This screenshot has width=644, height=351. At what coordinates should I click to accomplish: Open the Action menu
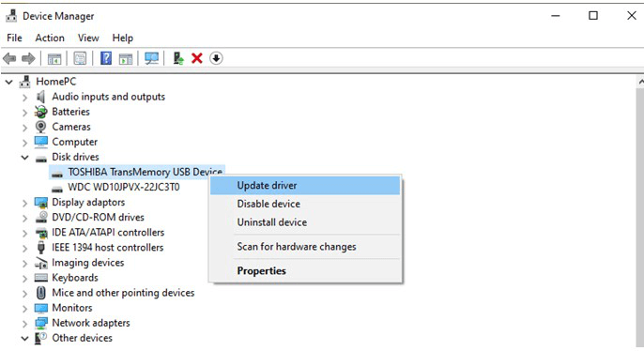tap(50, 38)
